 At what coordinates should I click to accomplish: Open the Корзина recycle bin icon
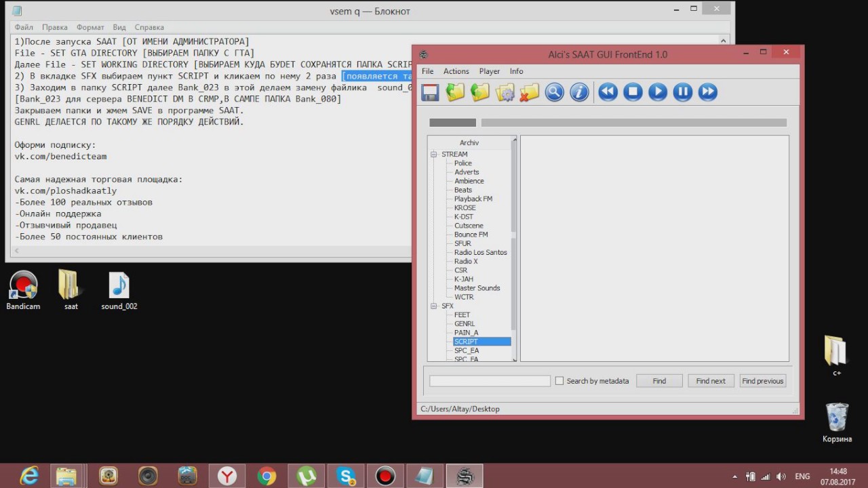837,422
